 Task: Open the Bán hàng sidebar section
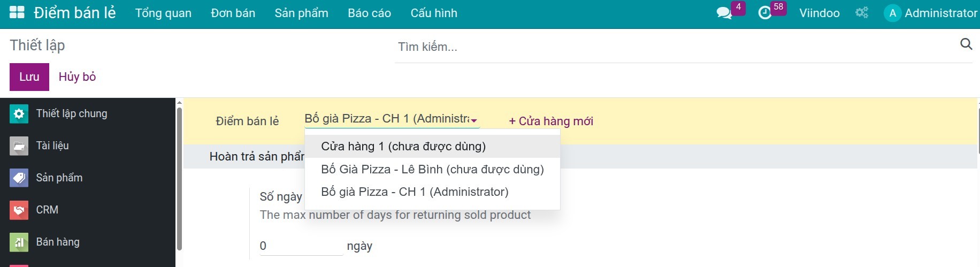click(58, 242)
